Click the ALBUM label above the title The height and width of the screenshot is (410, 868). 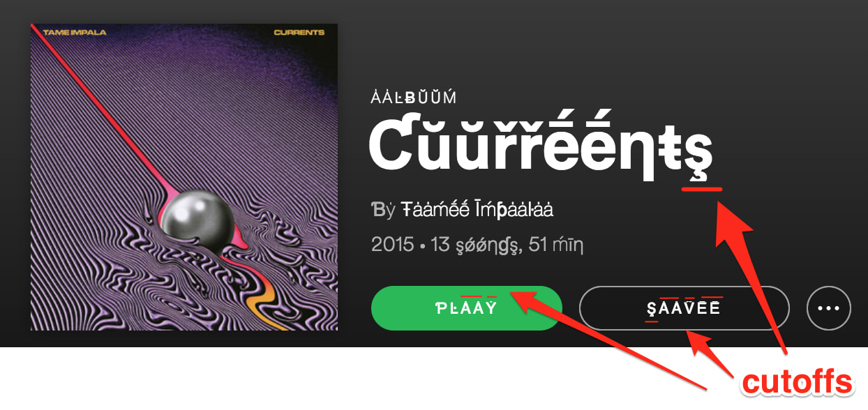click(414, 98)
